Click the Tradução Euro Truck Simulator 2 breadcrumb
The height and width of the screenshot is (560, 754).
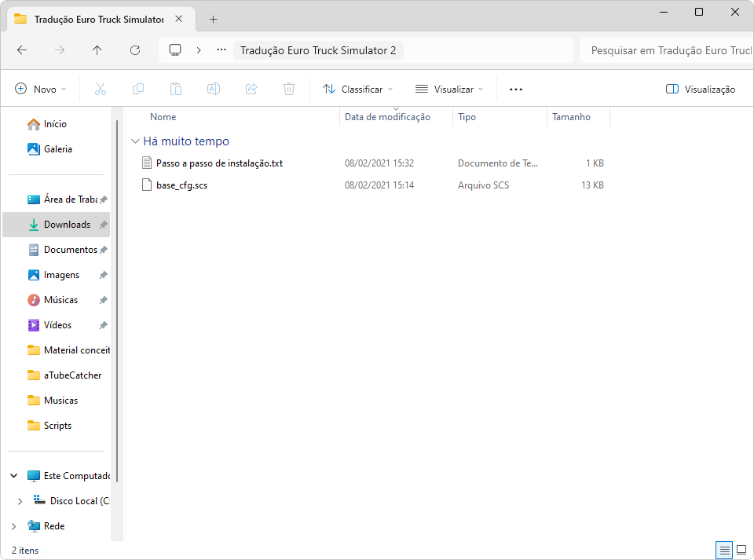click(318, 50)
